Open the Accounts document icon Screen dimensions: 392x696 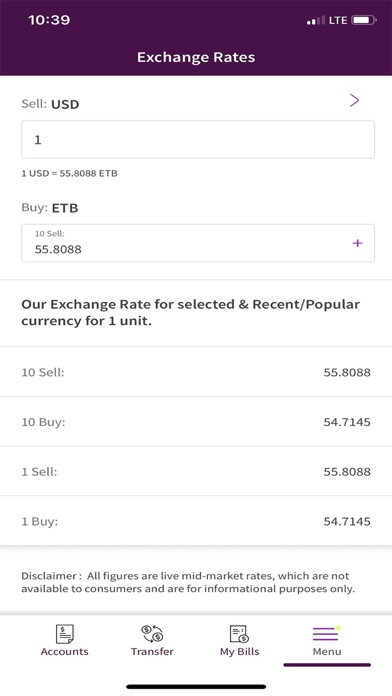pos(65,633)
